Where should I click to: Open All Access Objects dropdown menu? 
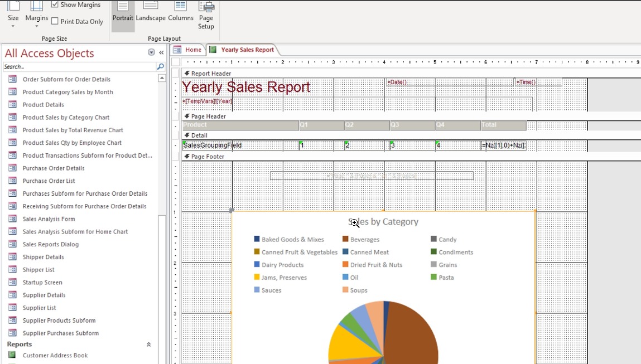pos(151,52)
